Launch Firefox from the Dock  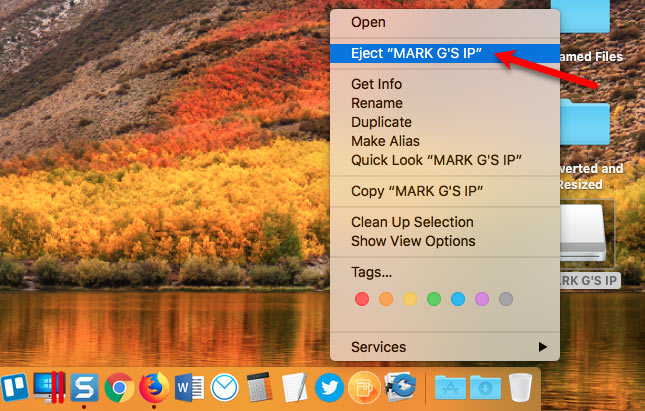[154, 387]
